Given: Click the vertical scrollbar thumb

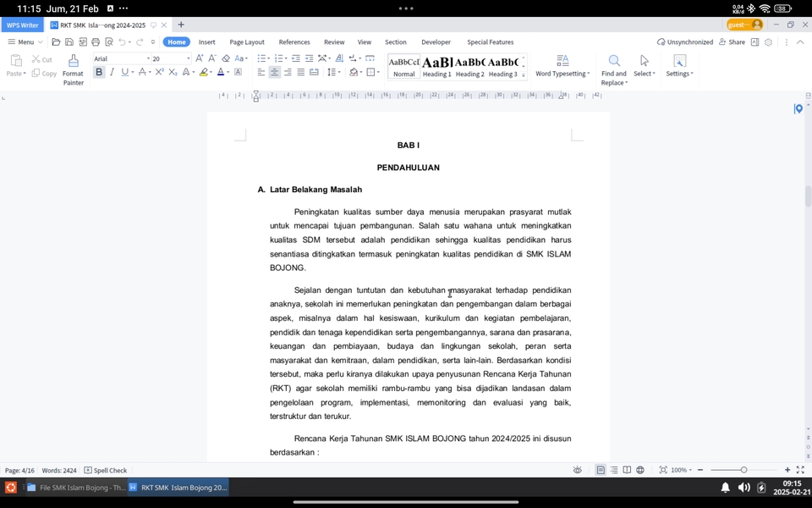Looking at the screenshot, I should tap(808, 196).
